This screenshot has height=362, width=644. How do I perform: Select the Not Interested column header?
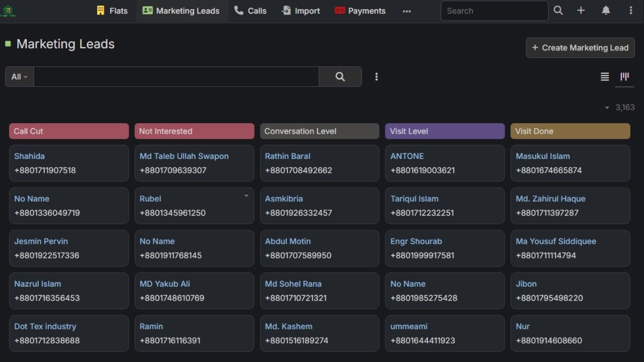pyautogui.click(x=194, y=131)
